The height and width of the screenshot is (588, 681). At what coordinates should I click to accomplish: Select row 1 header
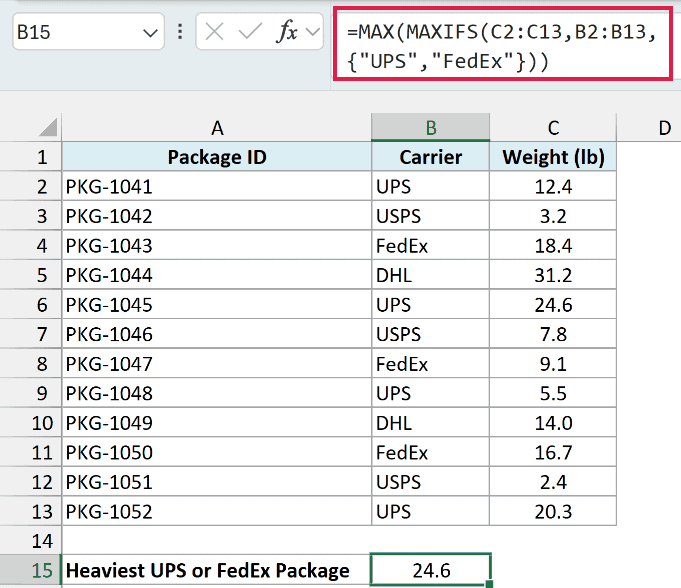click(x=31, y=157)
